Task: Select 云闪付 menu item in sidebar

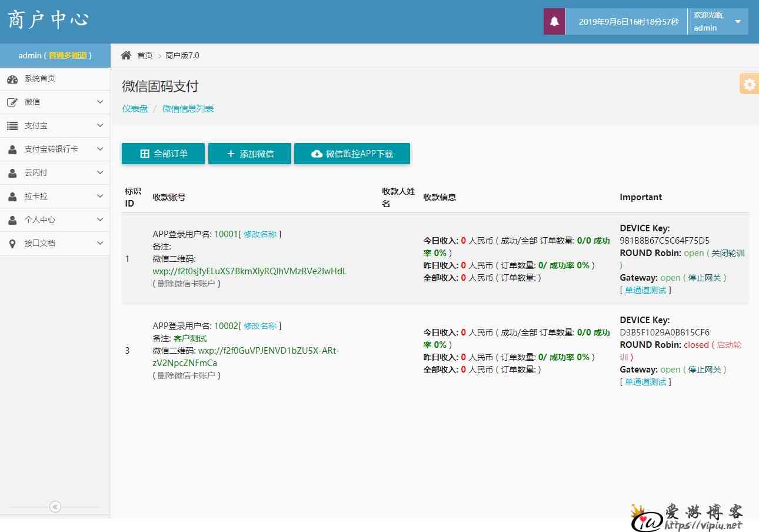Action: [55, 173]
